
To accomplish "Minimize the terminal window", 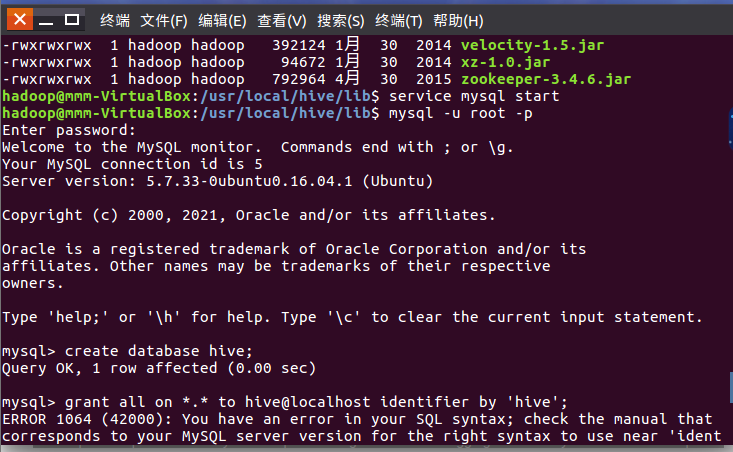I will click(x=46, y=21).
